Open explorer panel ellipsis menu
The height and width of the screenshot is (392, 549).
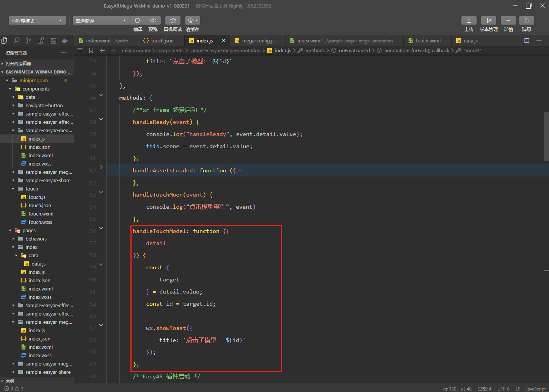pyautogui.click(x=64, y=53)
